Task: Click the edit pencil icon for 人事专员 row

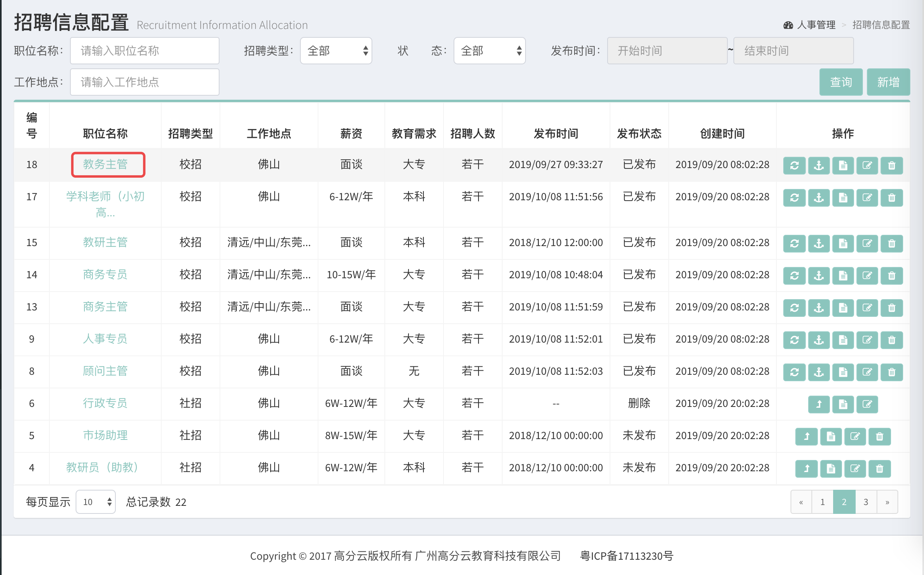Action: click(x=867, y=340)
